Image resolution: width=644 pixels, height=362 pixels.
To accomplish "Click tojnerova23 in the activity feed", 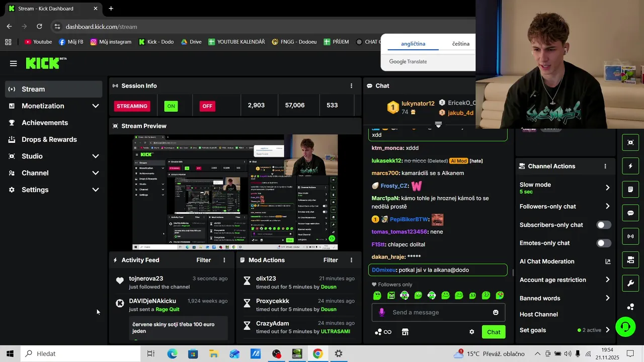I will 146,279.
